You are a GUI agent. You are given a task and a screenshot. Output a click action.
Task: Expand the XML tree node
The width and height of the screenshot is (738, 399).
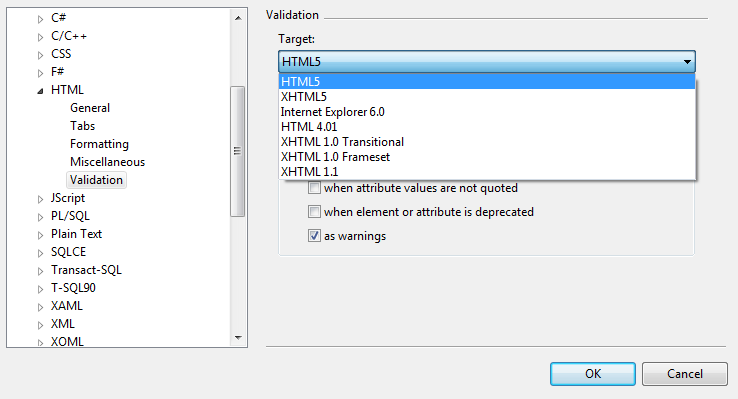pos(40,325)
